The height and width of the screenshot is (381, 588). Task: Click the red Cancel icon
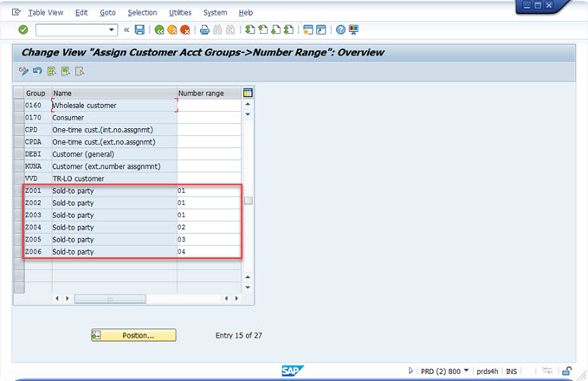click(184, 29)
